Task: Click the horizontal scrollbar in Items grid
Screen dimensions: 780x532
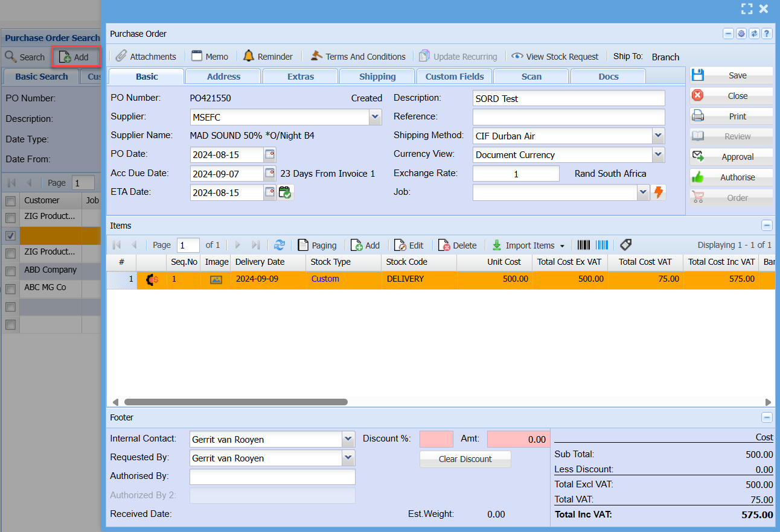Action: [235, 402]
